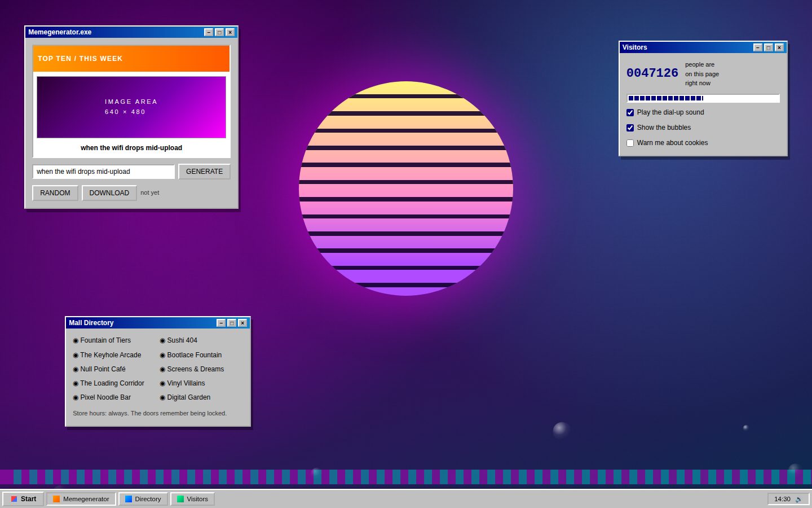
Task: Minimize the Mall Directory window
Action: coord(221,323)
